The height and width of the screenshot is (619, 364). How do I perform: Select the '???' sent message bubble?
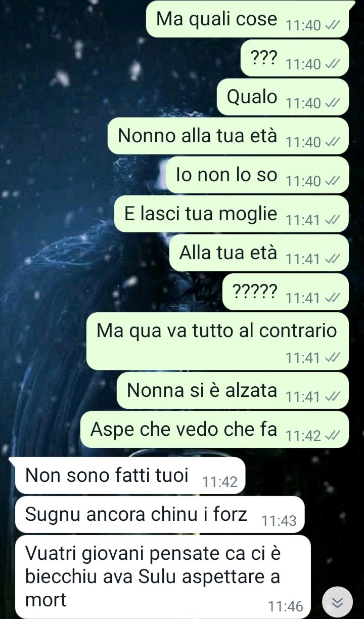(294, 58)
